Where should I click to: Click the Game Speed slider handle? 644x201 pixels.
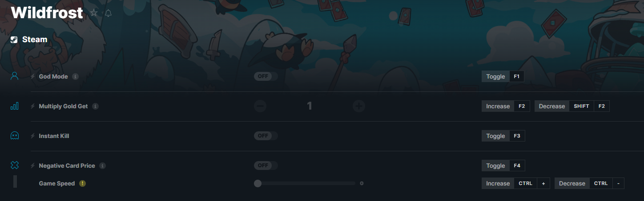(x=258, y=183)
